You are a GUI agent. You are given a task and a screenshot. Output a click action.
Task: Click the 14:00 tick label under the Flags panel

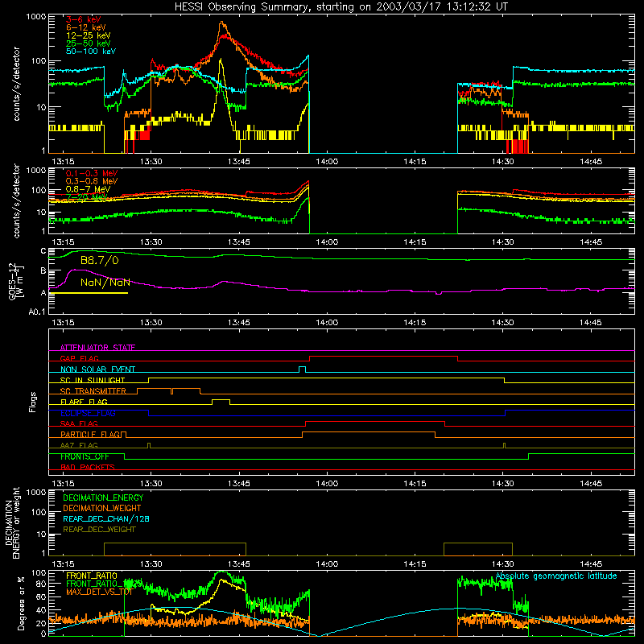(327, 484)
